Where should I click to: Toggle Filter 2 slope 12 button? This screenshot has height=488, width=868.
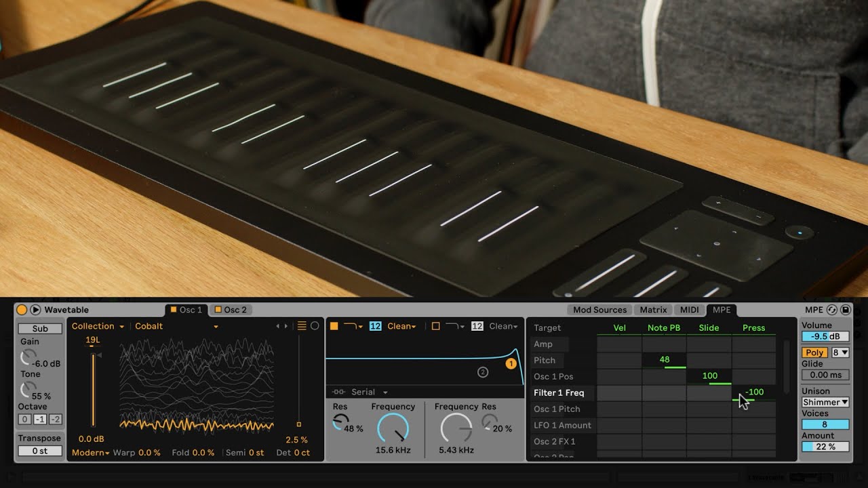click(x=477, y=326)
